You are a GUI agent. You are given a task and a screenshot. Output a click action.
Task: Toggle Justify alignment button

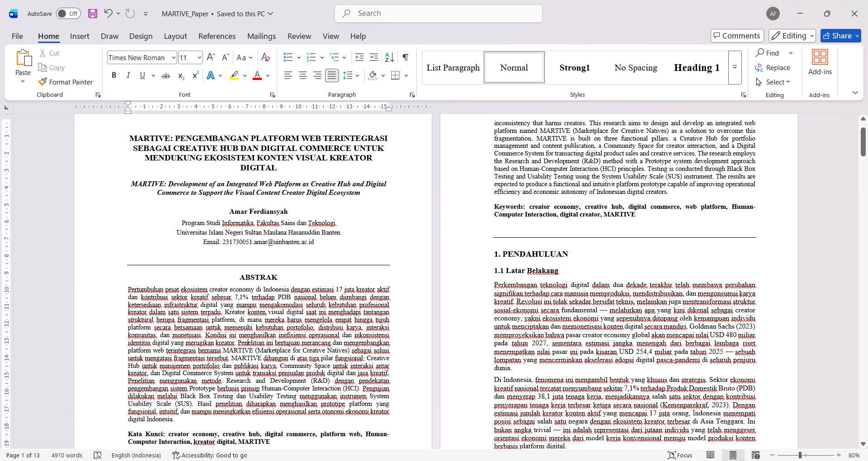(332, 75)
